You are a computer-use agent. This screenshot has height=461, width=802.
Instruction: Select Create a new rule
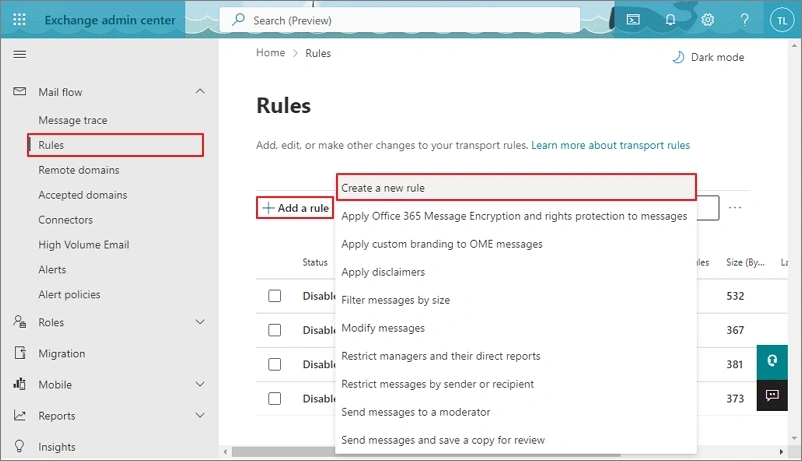(516, 188)
